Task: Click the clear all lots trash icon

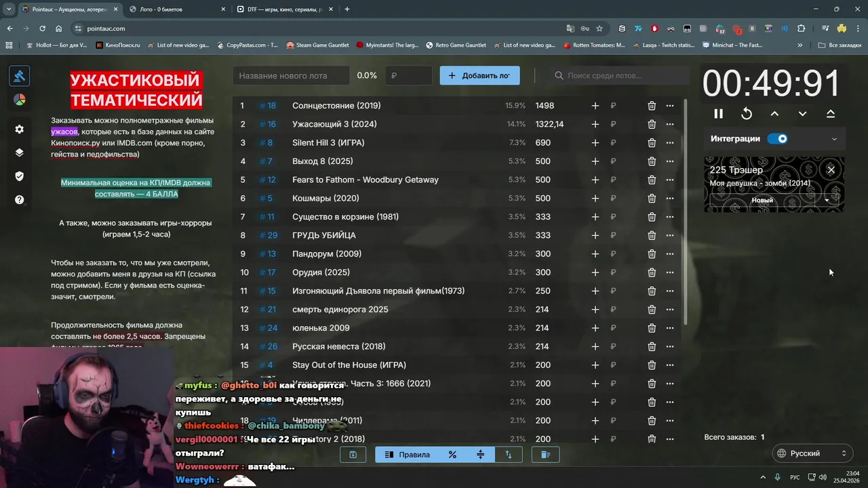Action: [545, 455]
